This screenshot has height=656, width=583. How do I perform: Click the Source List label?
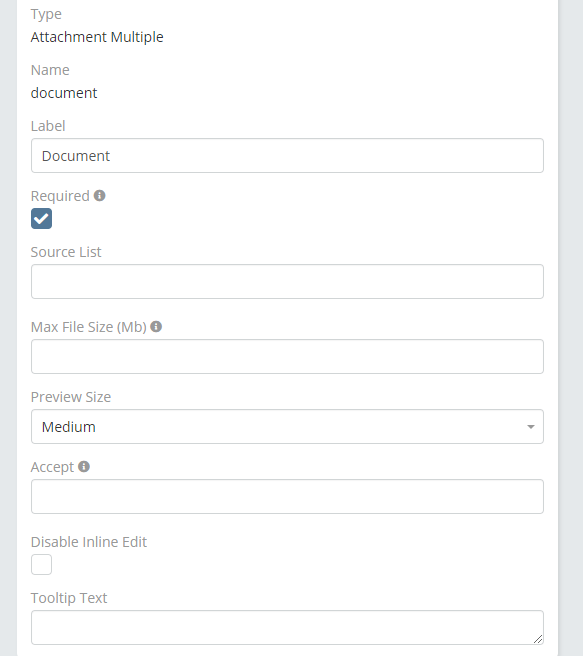pyautogui.click(x=66, y=252)
